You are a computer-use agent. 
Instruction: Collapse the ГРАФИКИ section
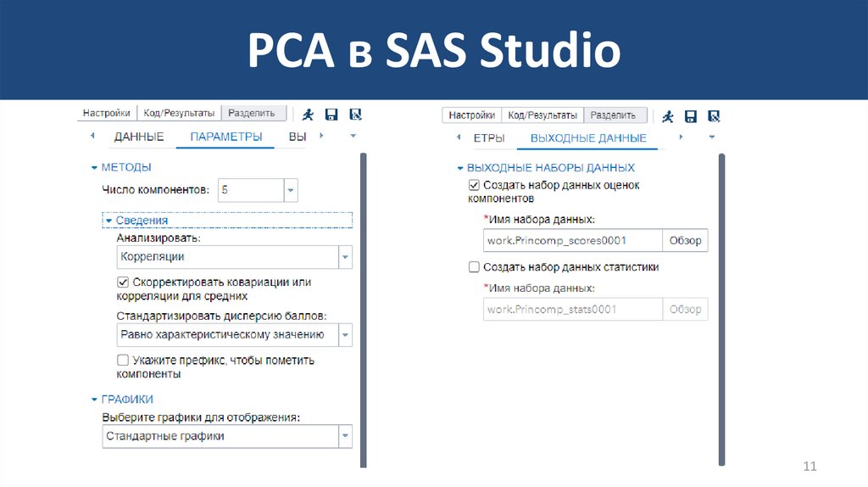pyautogui.click(x=95, y=400)
